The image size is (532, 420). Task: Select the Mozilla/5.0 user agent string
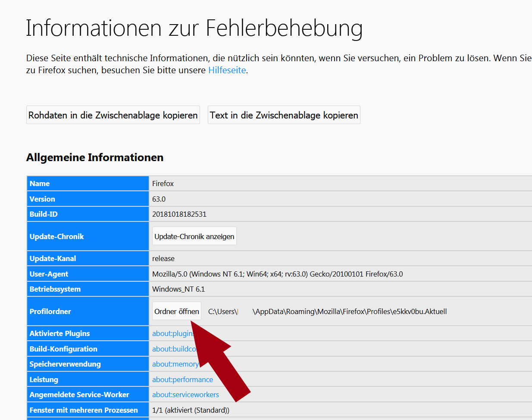tap(278, 274)
